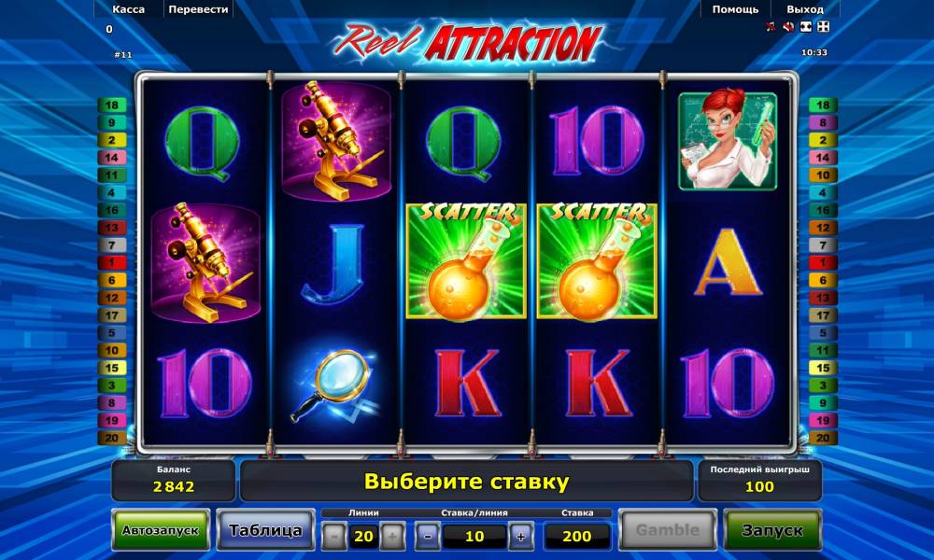Open the Касса menu
Viewport: 934px width, 560px height.
point(128,9)
